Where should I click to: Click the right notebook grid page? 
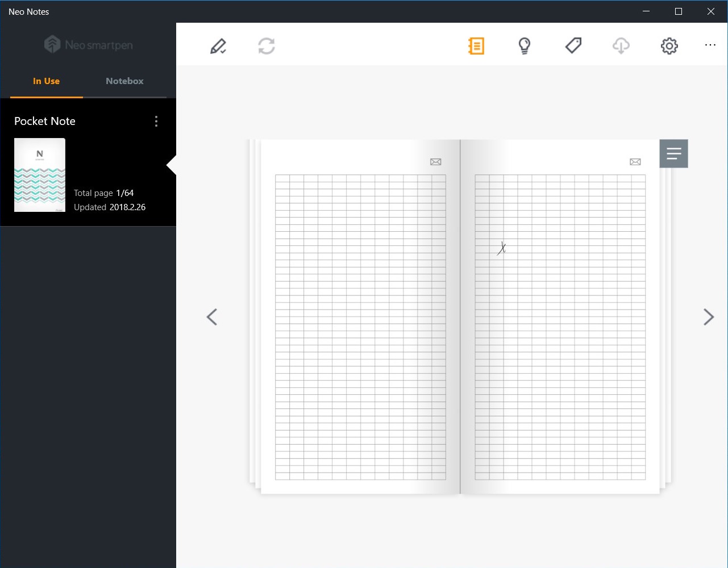click(560, 327)
